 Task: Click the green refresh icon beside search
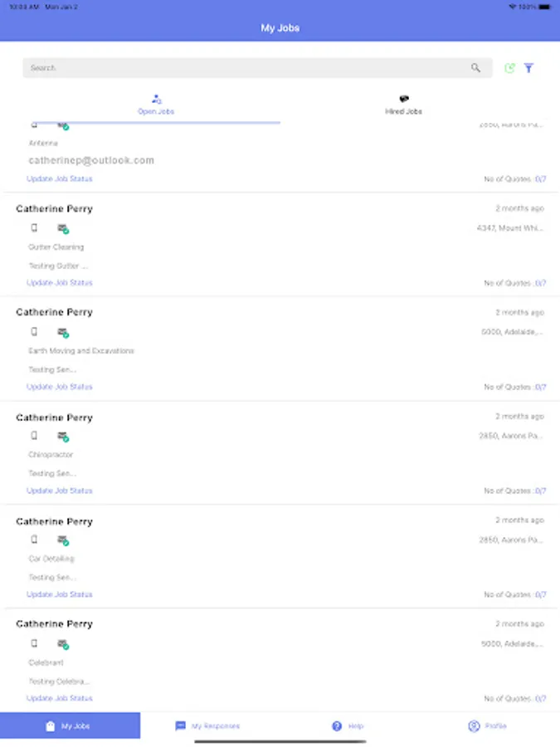(509, 68)
